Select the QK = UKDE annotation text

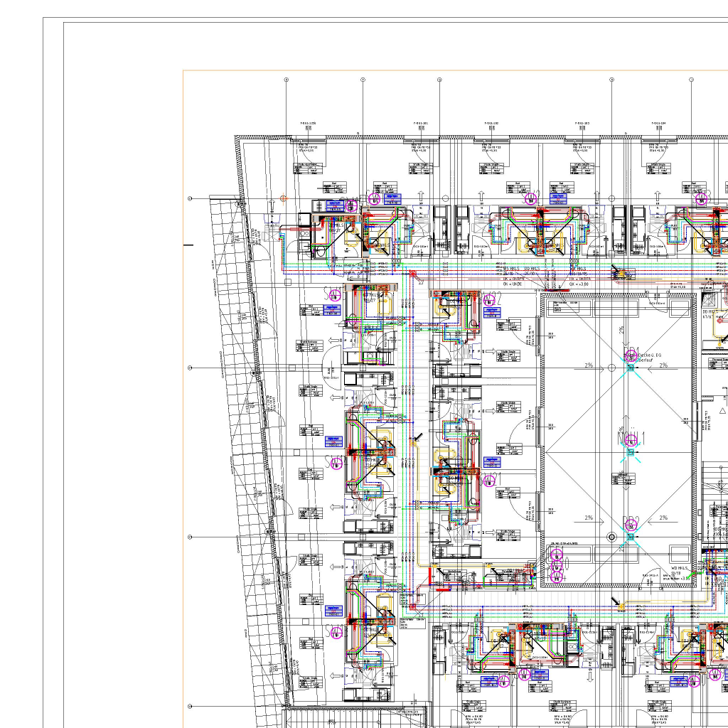512,284
